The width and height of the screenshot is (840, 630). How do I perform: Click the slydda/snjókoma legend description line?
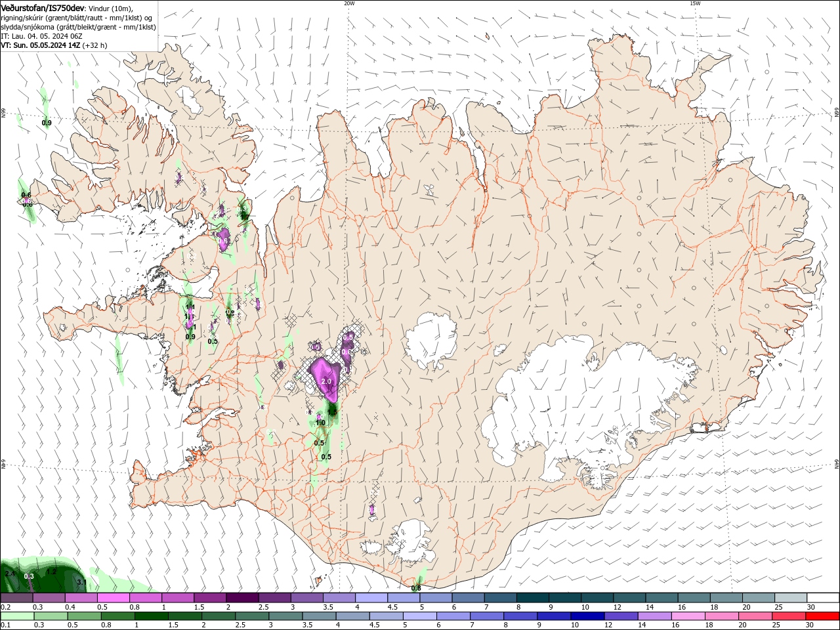78,27
